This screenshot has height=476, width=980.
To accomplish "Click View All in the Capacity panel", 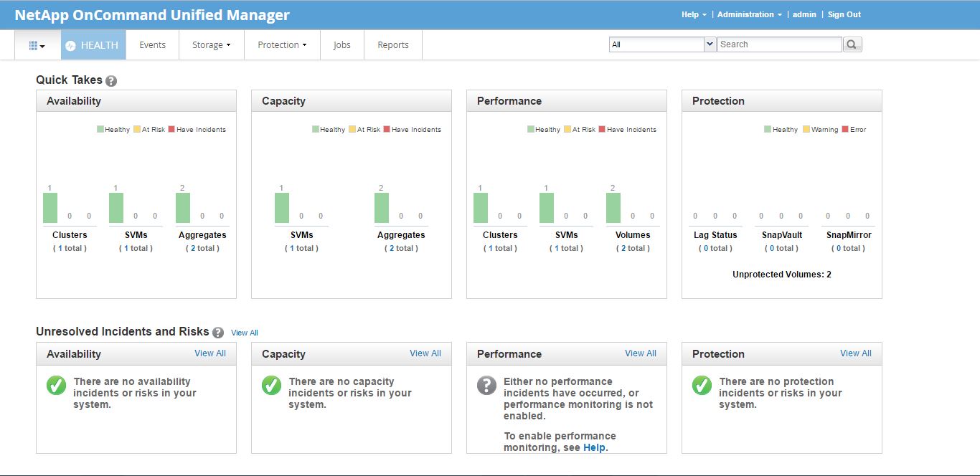I will 425,353.
